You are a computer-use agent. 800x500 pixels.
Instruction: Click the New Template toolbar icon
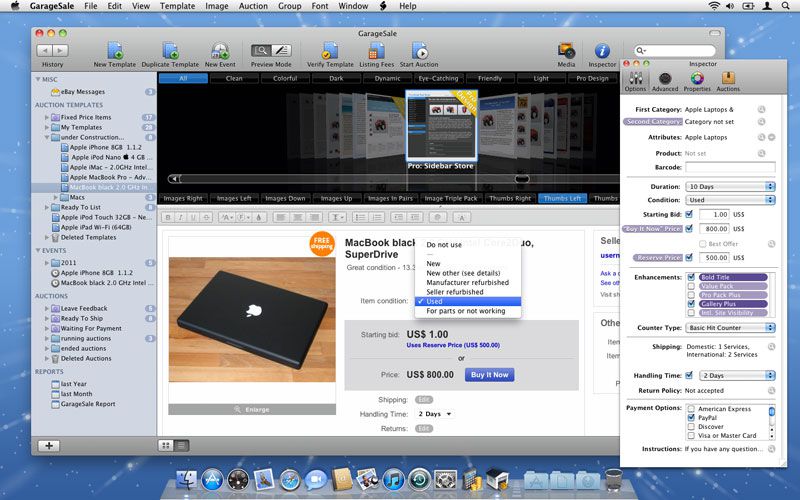click(x=114, y=50)
